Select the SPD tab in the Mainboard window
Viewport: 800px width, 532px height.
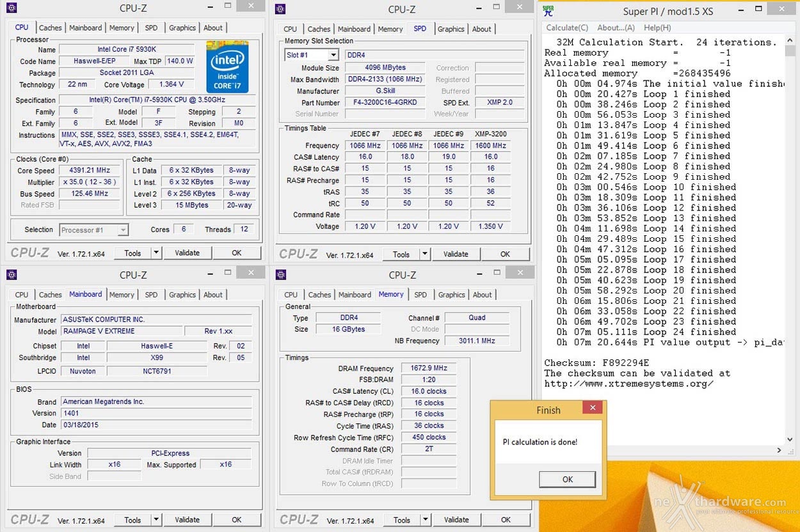pyautogui.click(x=151, y=295)
